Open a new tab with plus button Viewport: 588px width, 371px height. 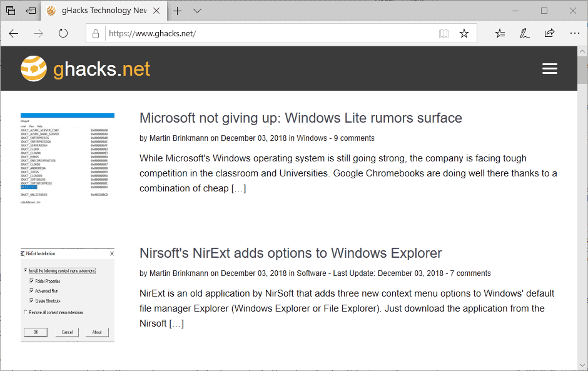[x=178, y=11]
